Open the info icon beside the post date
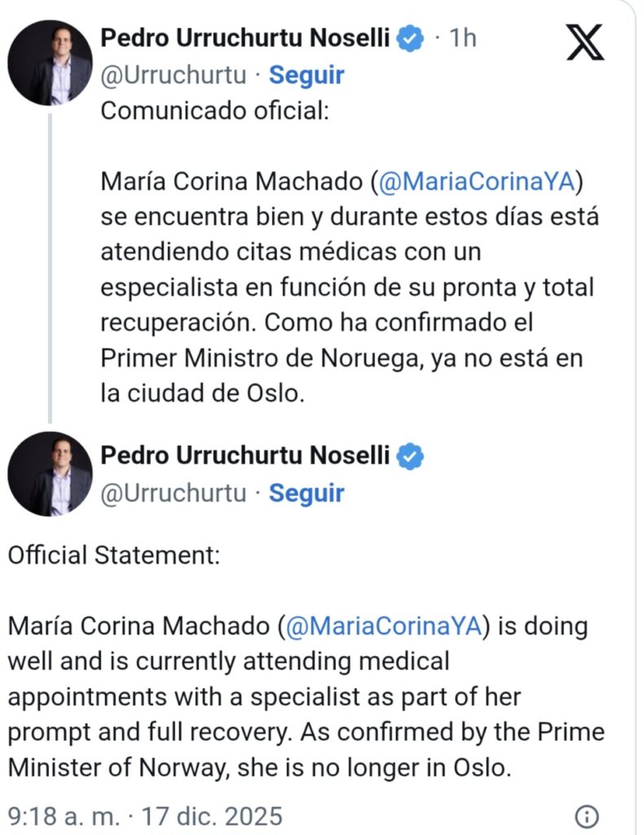Screen dimensions: 644x835 click(587, 816)
